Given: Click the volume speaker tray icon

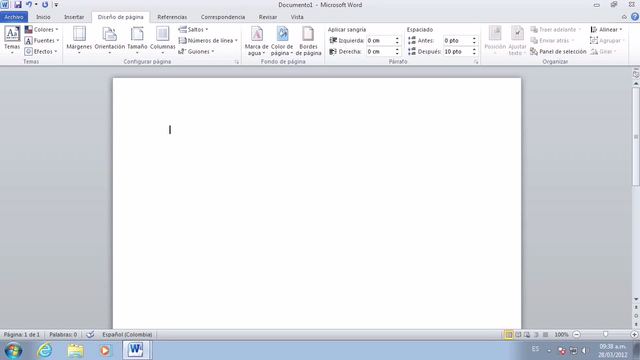Looking at the screenshot, I should click(x=585, y=351).
